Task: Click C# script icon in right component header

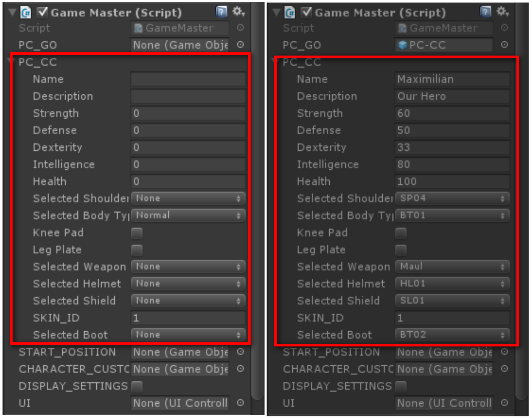Action: [x=290, y=13]
